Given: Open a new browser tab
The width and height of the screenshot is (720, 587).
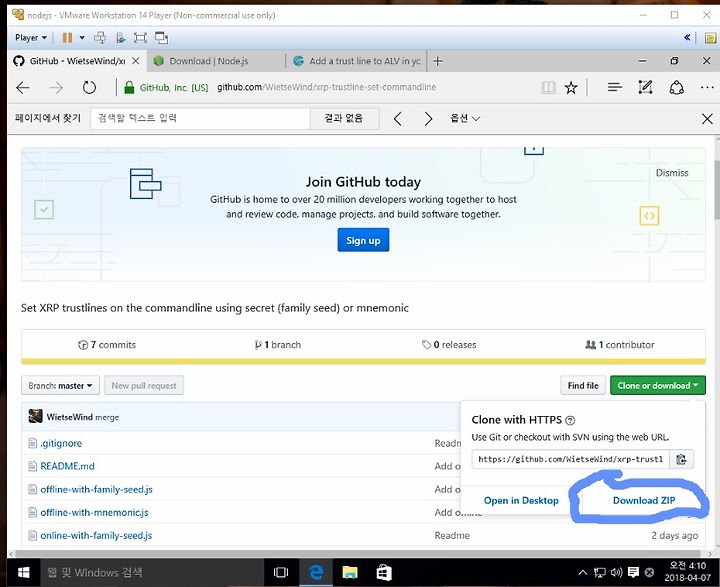Looking at the screenshot, I should click(x=438, y=61).
